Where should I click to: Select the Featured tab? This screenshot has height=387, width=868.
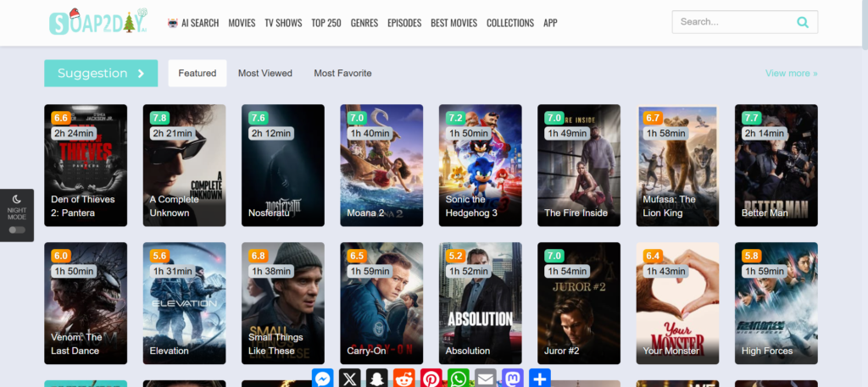point(197,73)
